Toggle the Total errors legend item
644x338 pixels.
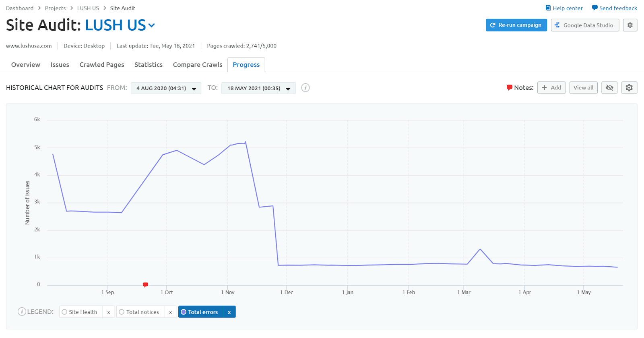201,312
